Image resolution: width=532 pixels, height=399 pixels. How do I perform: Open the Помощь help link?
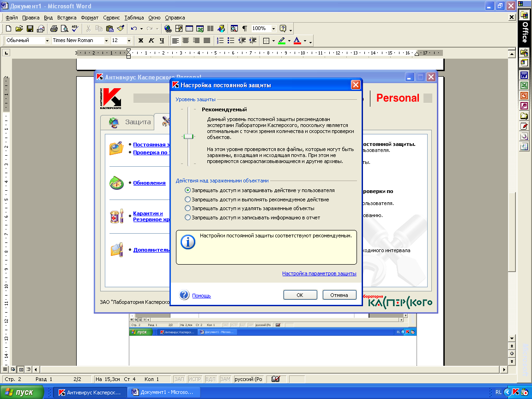click(x=201, y=296)
